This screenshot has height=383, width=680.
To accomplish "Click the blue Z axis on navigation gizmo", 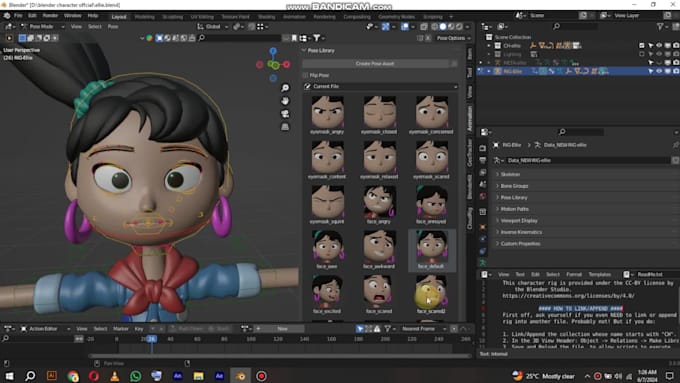I will coord(273,51).
